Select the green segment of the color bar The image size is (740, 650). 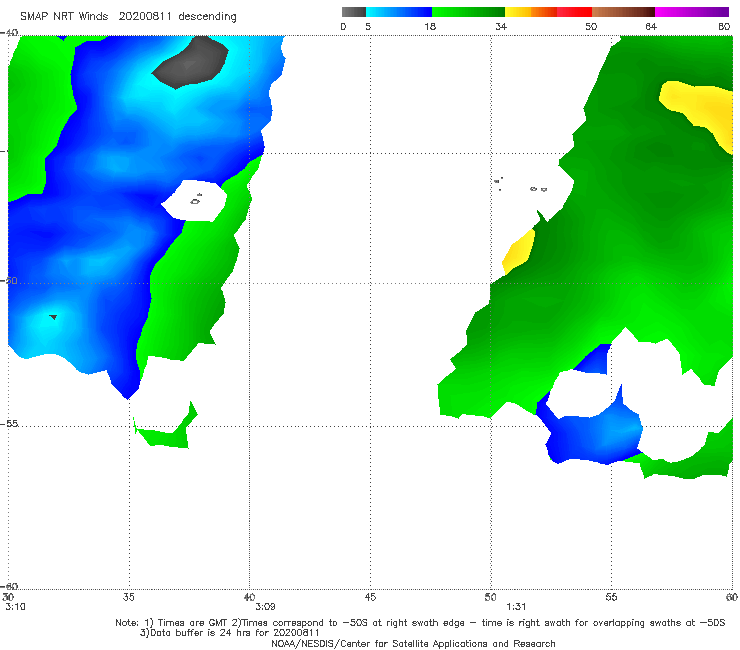pyautogui.click(x=468, y=12)
